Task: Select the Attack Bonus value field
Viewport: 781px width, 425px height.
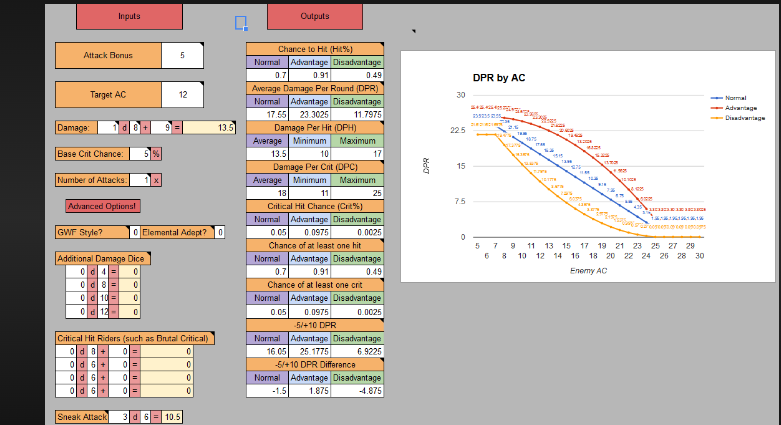Action: pos(182,56)
